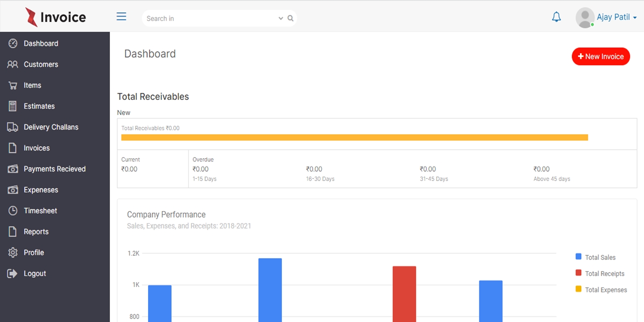
Task: Create a New Invoice
Action: click(x=600, y=57)
